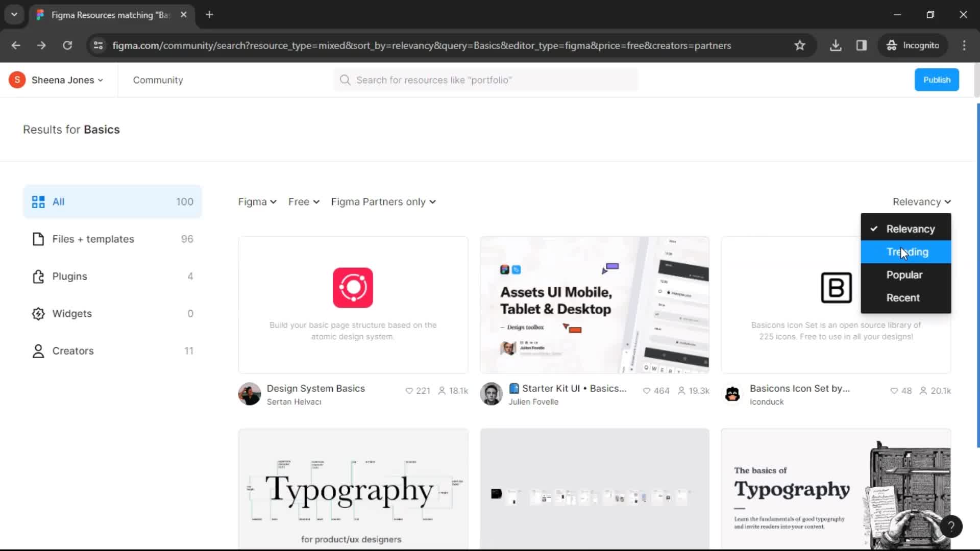The image size is (980, 551).
Task: Like Starter Kit UI heart icon
Action: [647, 391]
